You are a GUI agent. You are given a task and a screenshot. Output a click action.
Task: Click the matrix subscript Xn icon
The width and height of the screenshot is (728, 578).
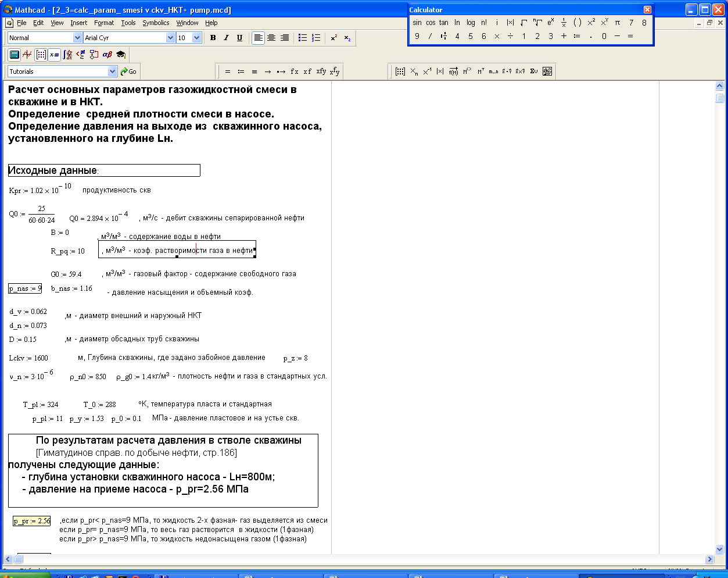pyautogui.click(x=414, y=72)
